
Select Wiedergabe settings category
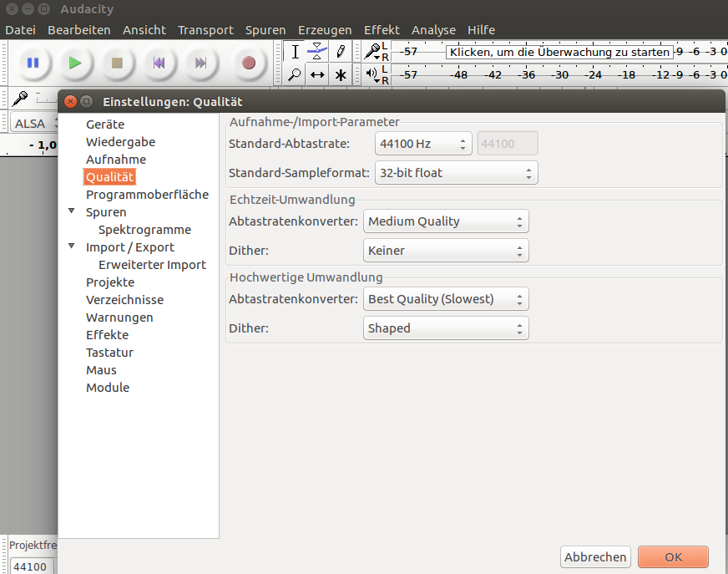pos(121,142)
